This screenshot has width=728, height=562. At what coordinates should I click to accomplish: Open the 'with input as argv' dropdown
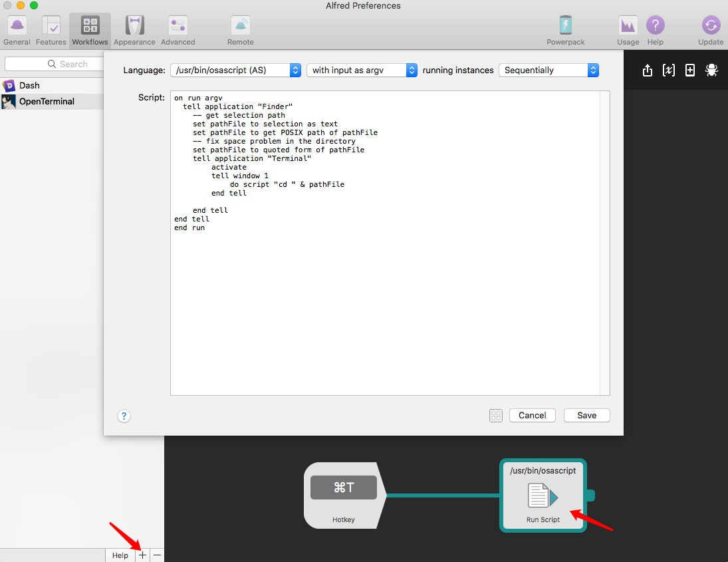362,70
